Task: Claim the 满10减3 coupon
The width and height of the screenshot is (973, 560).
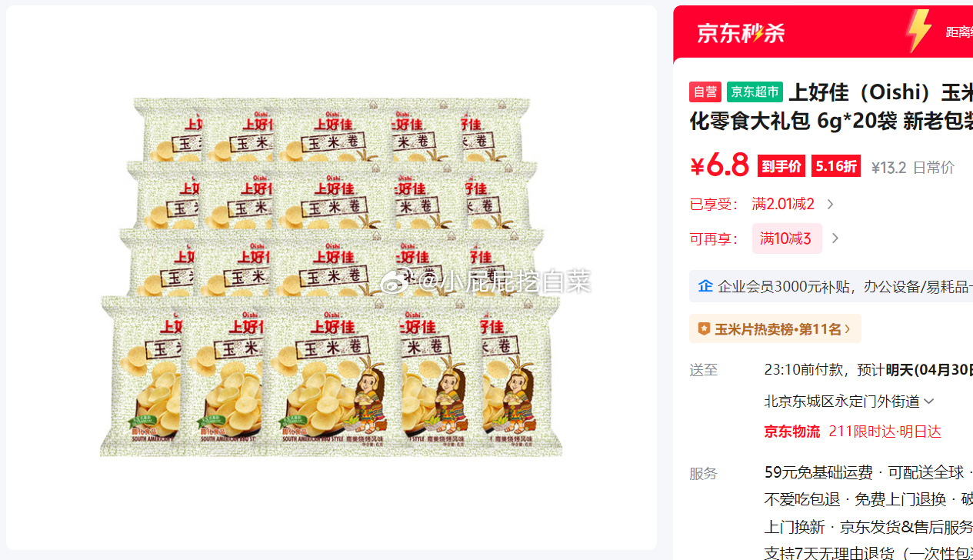Action: (786, 238)
